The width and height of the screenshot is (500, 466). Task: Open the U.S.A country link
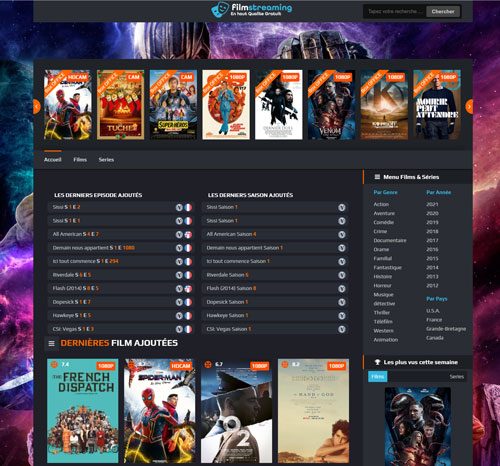click(433, 311)
